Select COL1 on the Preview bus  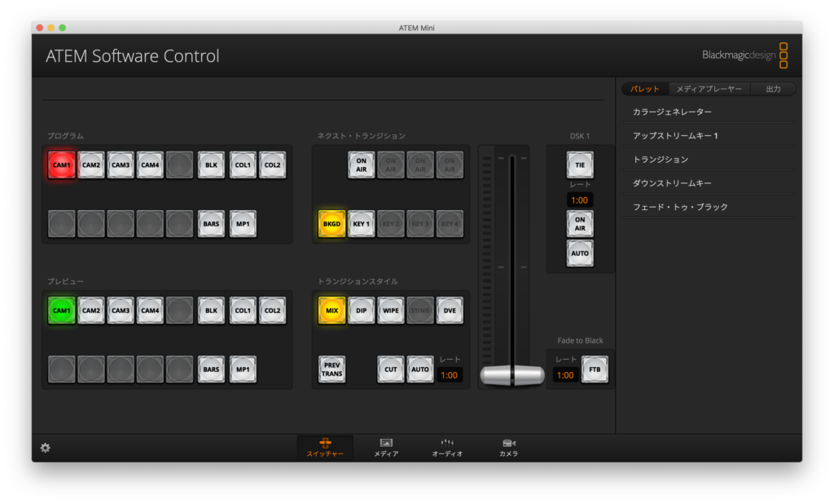coord(243,310)
